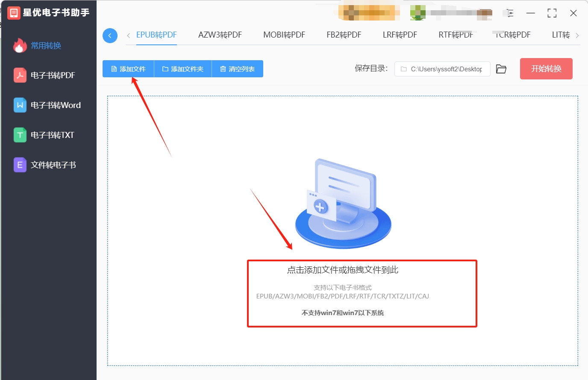Select the green T icon for 电子书转TXT
588x380 pixels.
pos(20,135)
